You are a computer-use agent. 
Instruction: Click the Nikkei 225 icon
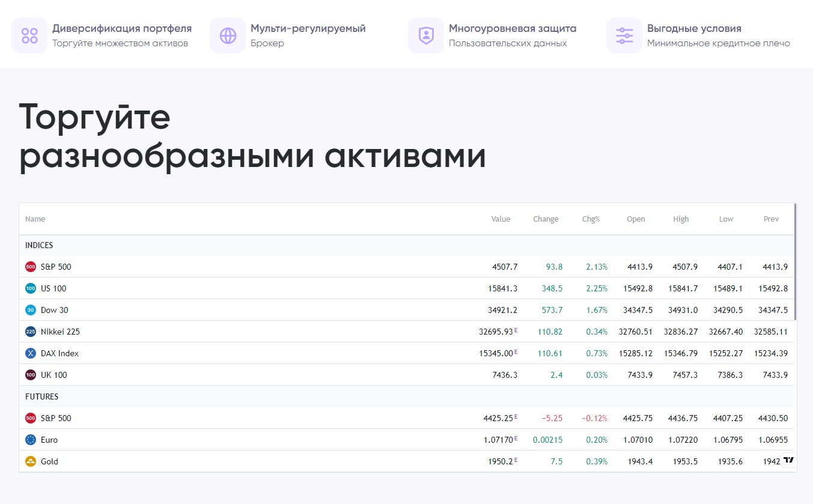coord(31,332)
